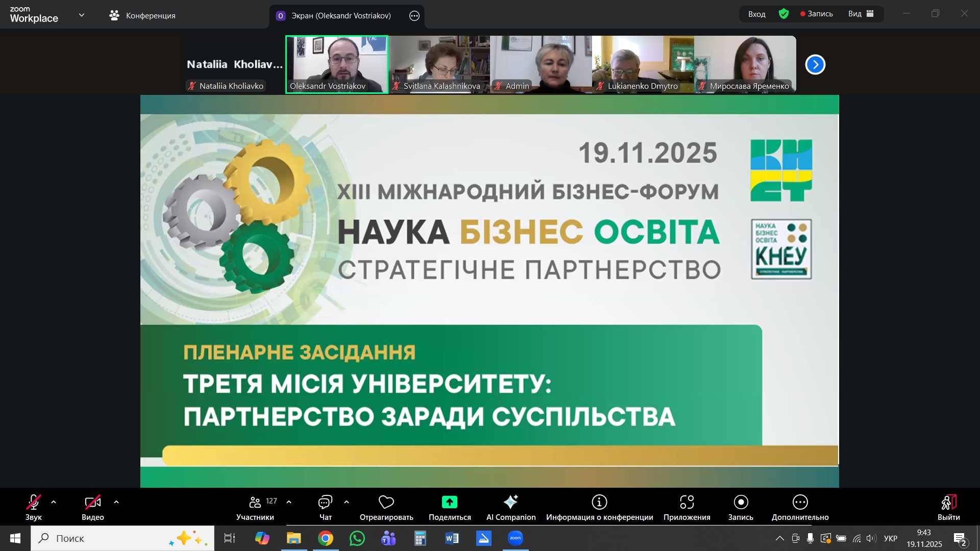Open video options chevron next to Видео
Screen dimensions: 980x551
[116, 503]
